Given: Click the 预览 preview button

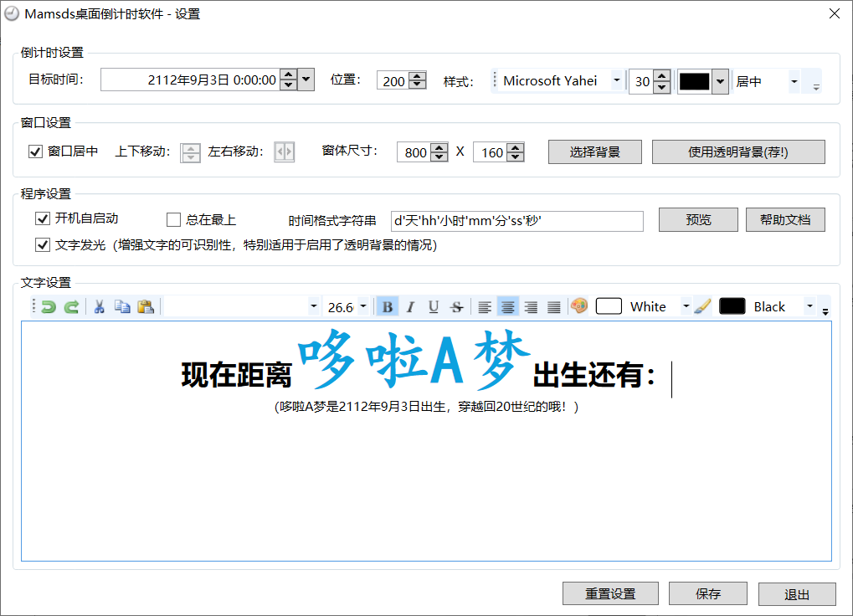Looking at the screenshot, I should 698,219.
